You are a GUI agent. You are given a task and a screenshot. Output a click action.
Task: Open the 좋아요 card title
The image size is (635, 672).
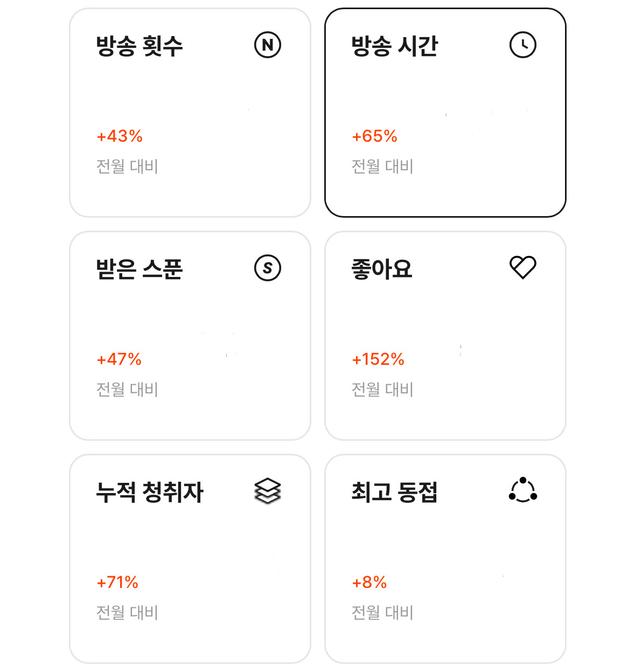coord(382,269)
